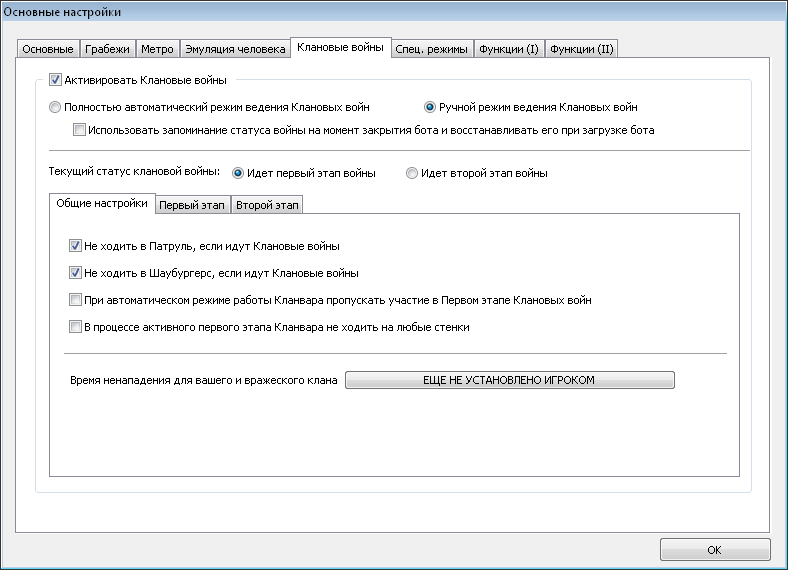The width and height of the screenshot is (788, 570).
Task: Click the Время ненападения label text
Action: 204,381
